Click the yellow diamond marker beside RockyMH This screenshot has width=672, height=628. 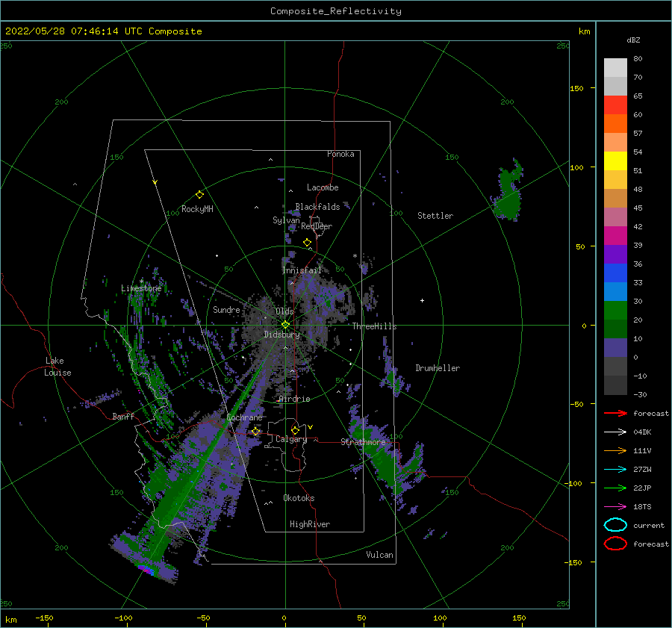pyautogui.click(x=199, y=195)
